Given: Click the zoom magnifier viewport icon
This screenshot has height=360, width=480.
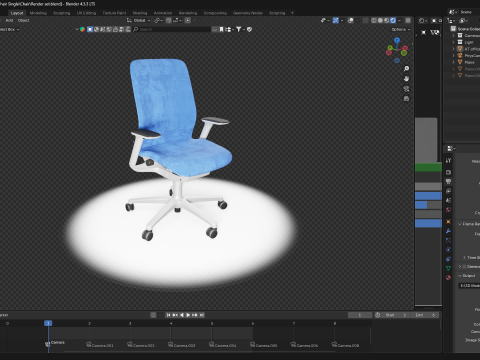Looking at the screenshot, I should [406, 69].
